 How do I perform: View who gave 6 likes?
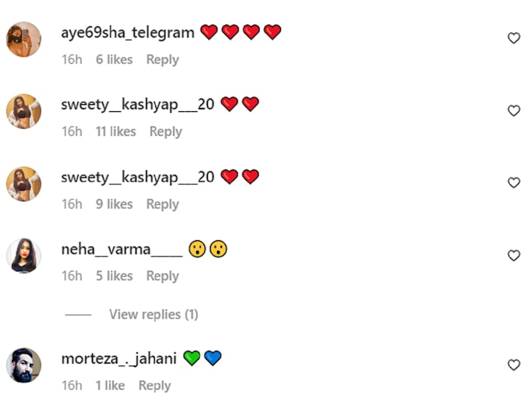click(114, 60)
